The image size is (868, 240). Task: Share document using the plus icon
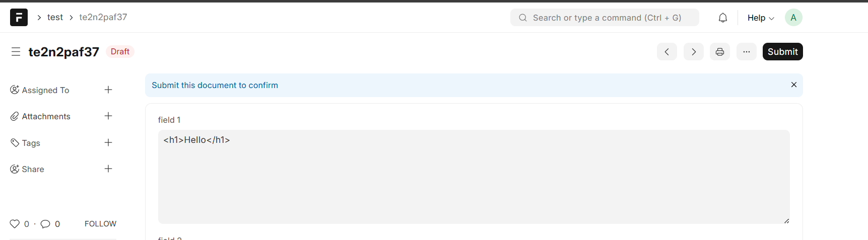click(x=108, y=169)
